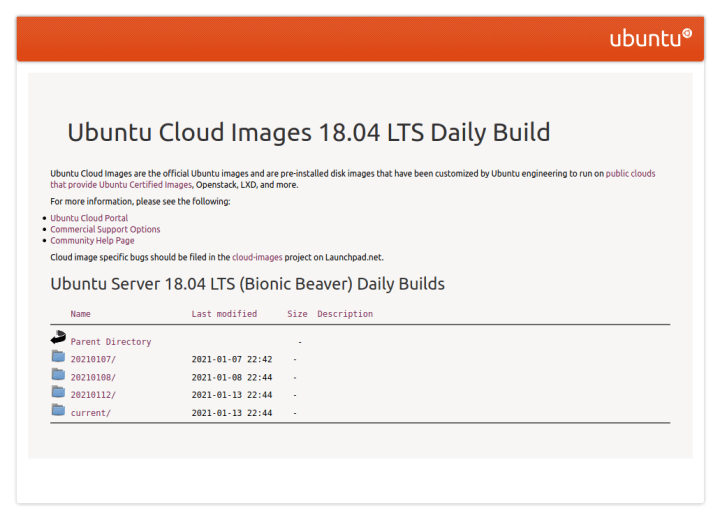Sort listing by Last modified column
This screenshot has width=720, height=520.
pyautogui.click(x=224, y=314)
